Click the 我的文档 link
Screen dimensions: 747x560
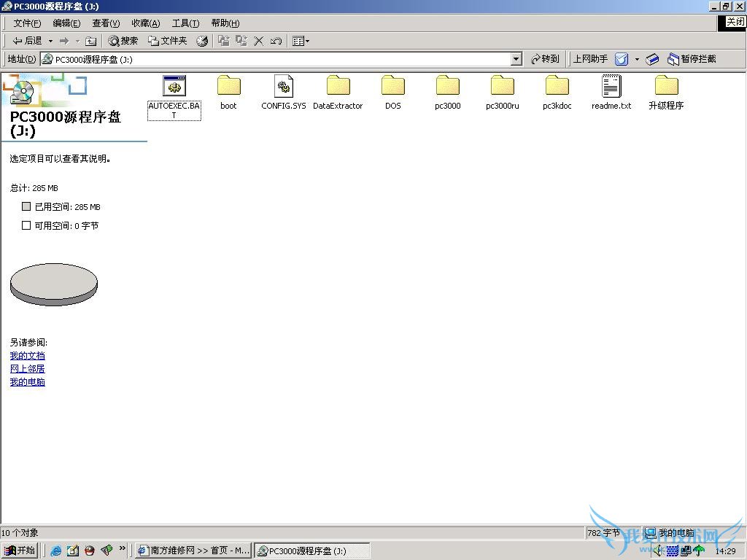(27, 356)
